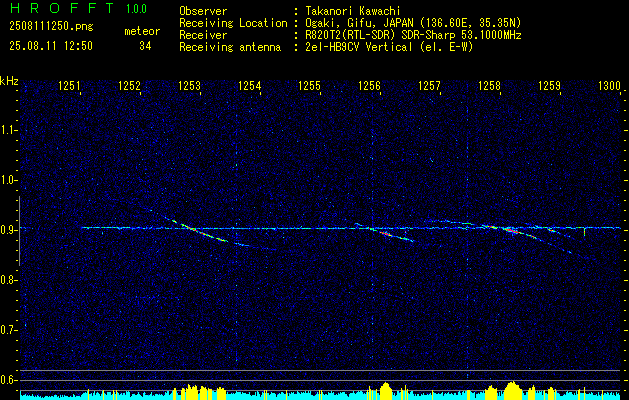
Task: Click the HROFFT program title
Action: (x=61, y=8)
